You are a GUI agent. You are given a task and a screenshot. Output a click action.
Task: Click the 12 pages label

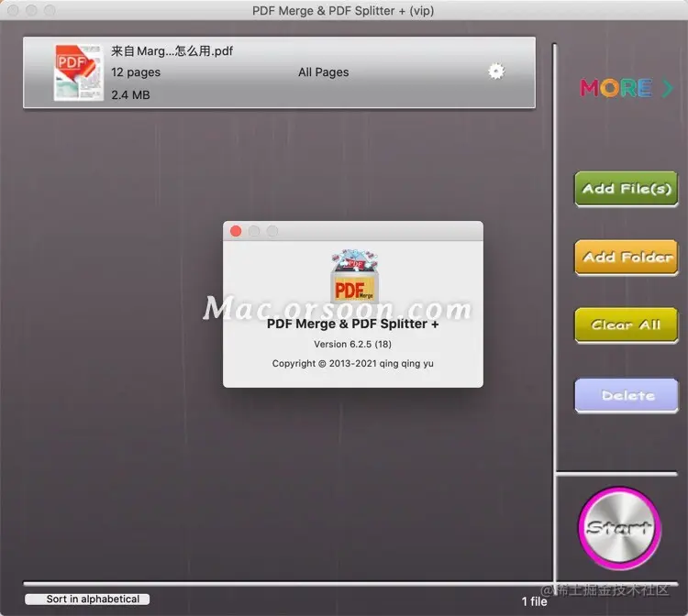(x=136, y=72)
